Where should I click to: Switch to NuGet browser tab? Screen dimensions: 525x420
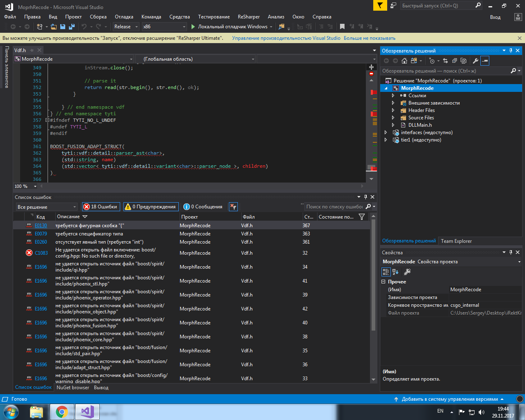click(73, 388)
